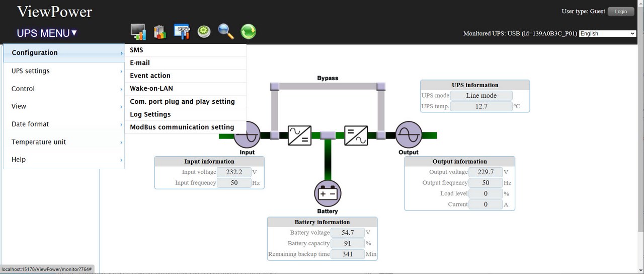644x274 pixels.
Task: Click the green gear button icon
Action: pyautogui.click(x=204, y=32)
